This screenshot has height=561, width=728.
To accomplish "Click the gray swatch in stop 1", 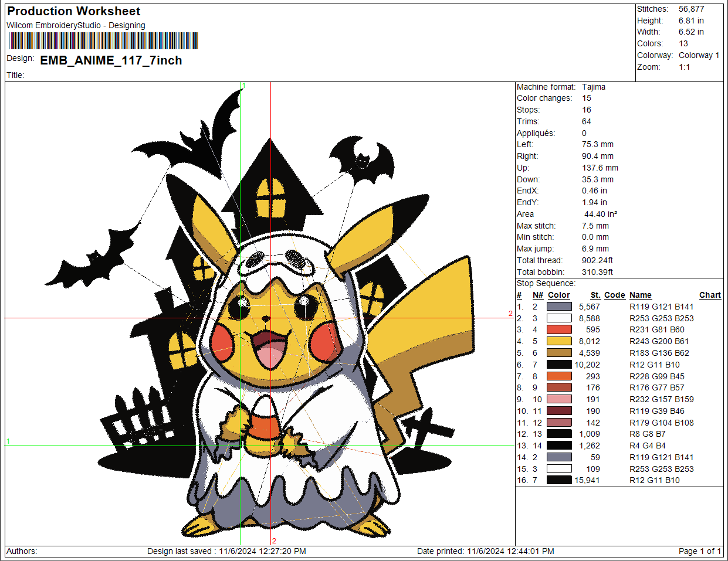I will coord(559,307).
